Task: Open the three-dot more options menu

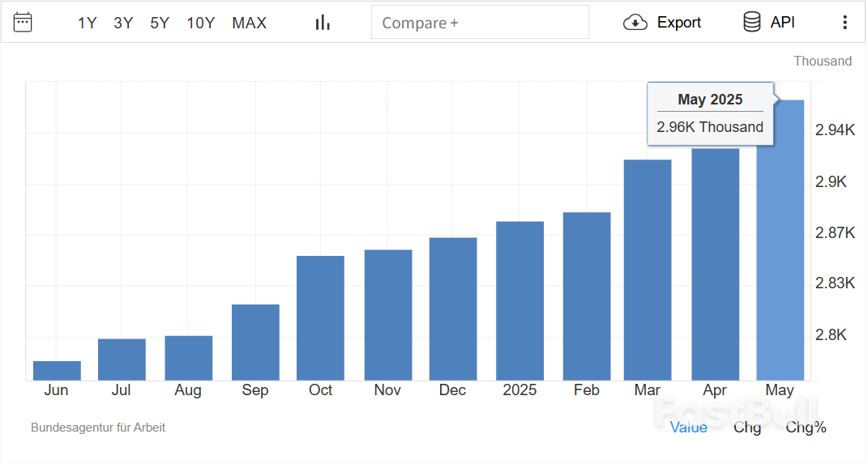Action: (844, 22)
